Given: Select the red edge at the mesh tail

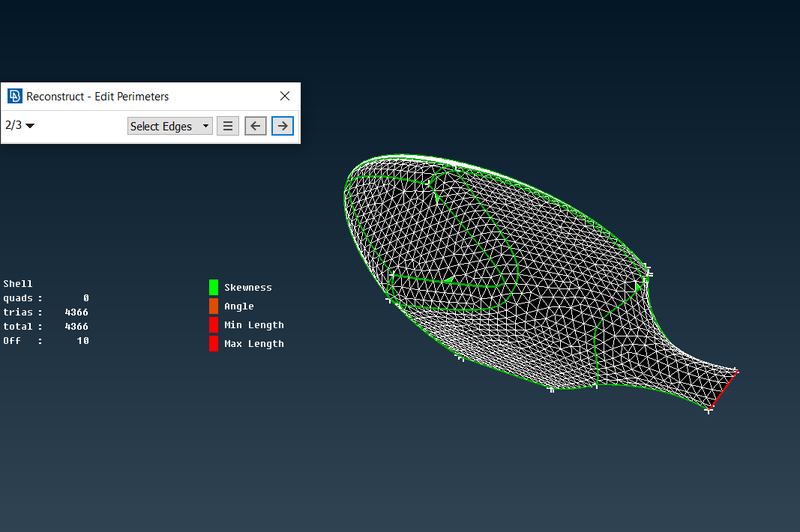Looking at the screenshot, I should [x=723, y=390].
